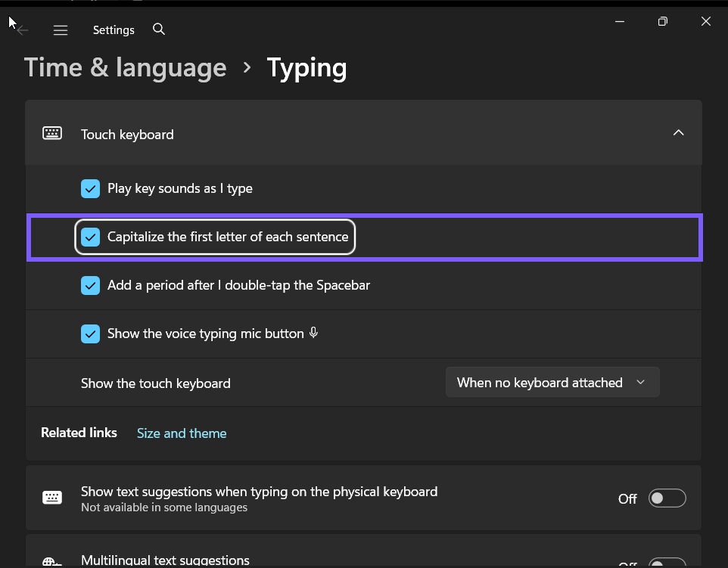This screenshot has width=728, height=568.
Task: Click keyboard icon next to text suggestions
Action: coord(52,498)
